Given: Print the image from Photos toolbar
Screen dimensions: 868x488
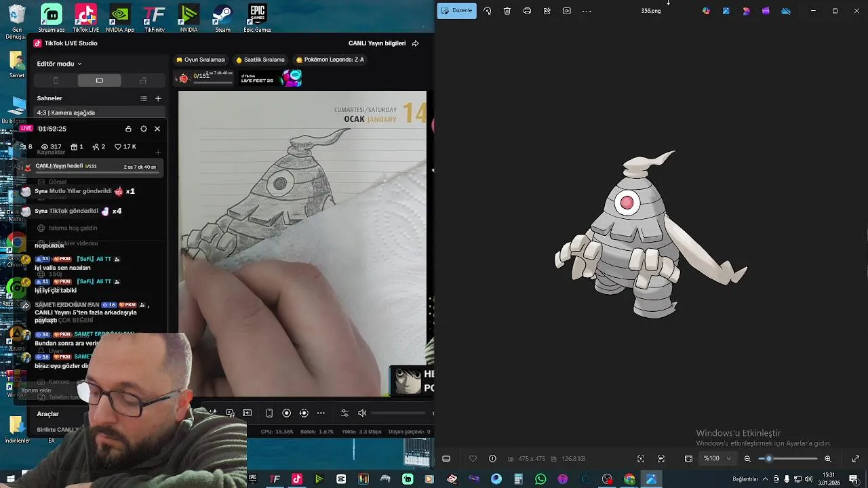Looking at the screenshot, I should 527,11.
